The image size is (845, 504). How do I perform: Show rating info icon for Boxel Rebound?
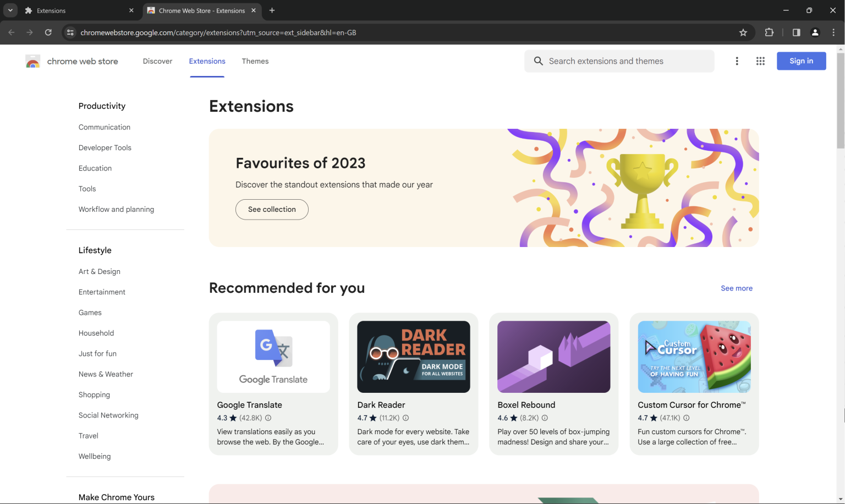coord(545,418)
